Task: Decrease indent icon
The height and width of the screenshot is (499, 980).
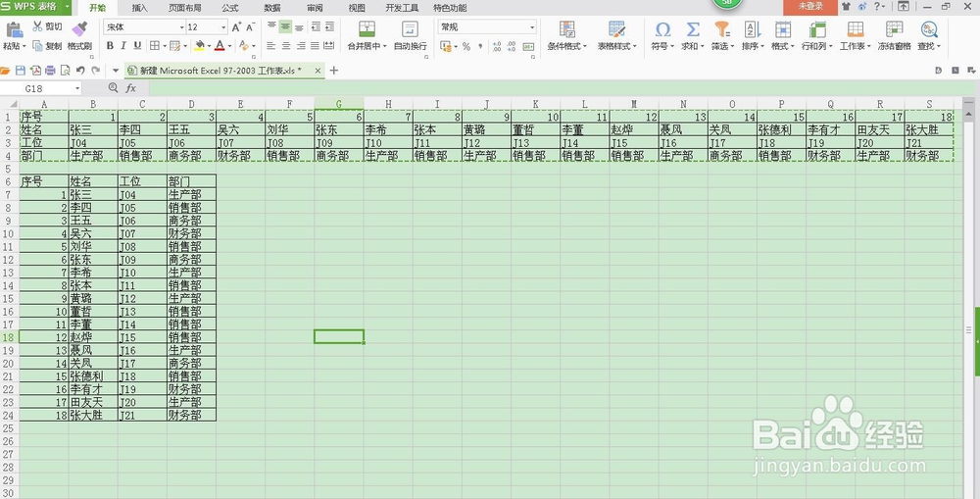Action: pos(316,26)
